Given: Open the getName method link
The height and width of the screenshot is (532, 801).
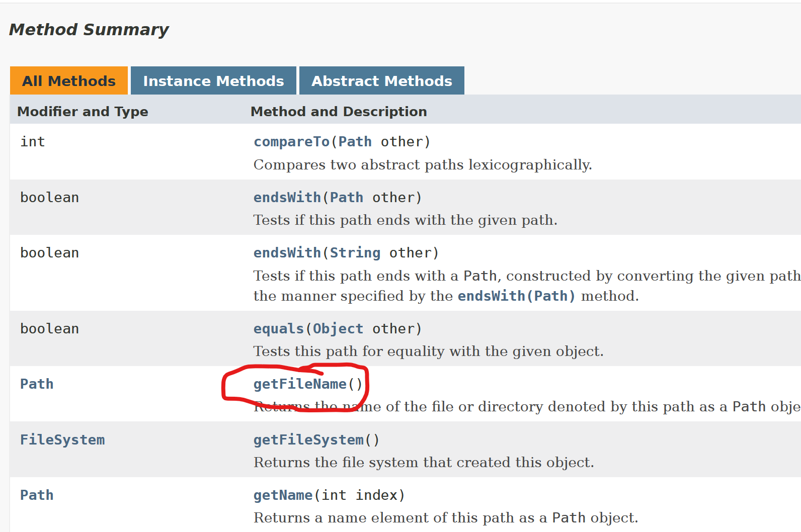Looking at the screenshot, I should pyautogui.click(x=283, y=495).
